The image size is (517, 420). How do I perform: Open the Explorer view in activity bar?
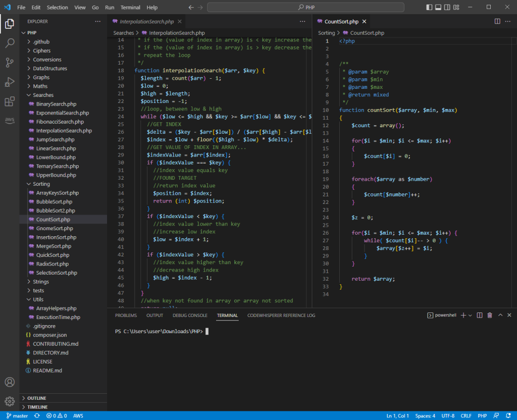pos(10,24)
